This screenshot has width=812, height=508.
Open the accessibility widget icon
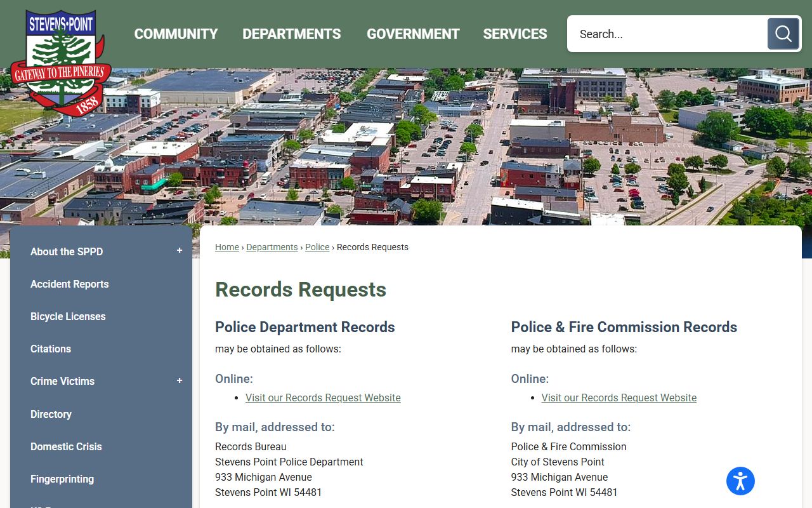click(x=740, y=481)
